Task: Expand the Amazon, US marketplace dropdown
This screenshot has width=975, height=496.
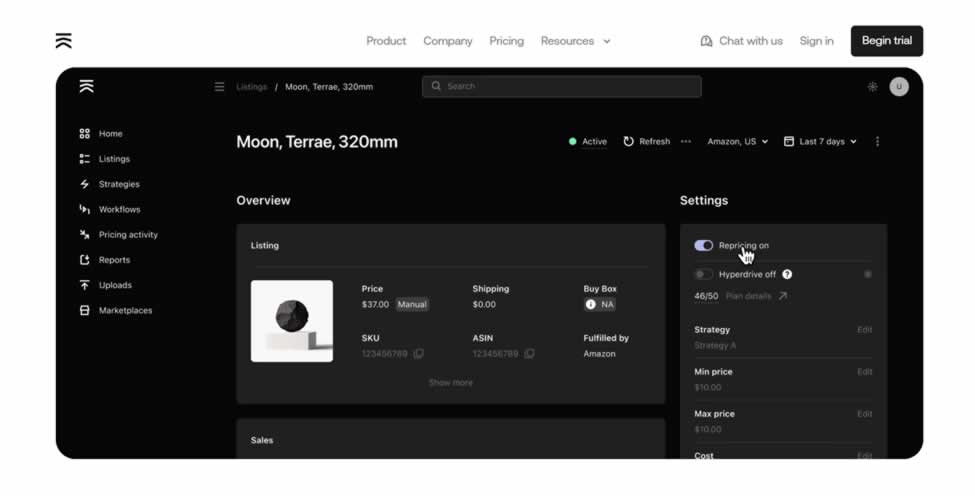Action: [x=738, y=142]
